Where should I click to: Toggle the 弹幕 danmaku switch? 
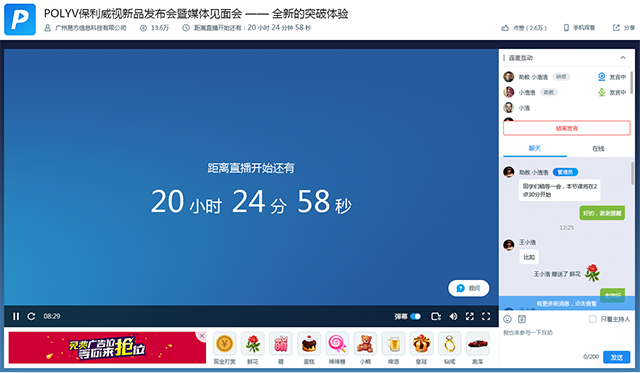coord(416,316)
